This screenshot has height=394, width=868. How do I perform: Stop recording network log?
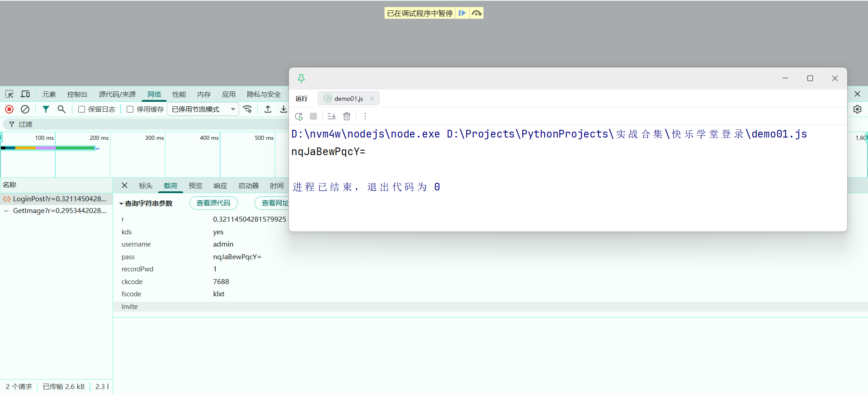(9, 109)
